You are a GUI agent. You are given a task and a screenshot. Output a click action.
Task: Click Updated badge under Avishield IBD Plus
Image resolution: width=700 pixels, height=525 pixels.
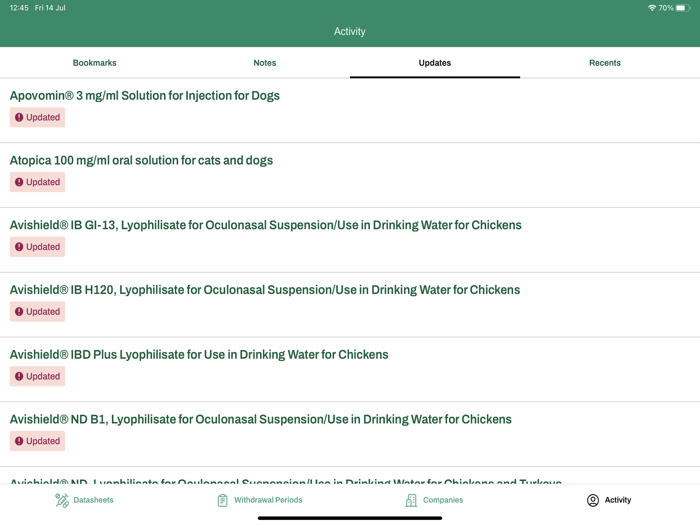tap(38, 376)
